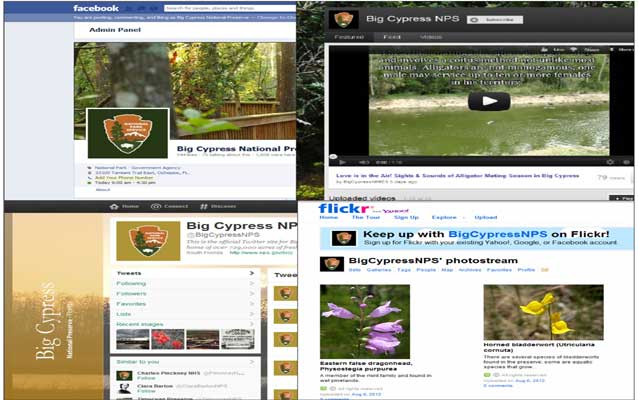Click the Twitter Discover hashtag icon
The image size is (638, 400).
(x=204, y=206)
